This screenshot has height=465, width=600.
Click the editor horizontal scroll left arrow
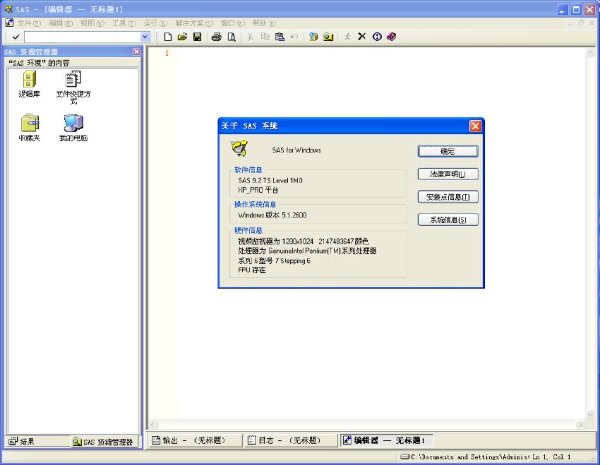[153, 424]
